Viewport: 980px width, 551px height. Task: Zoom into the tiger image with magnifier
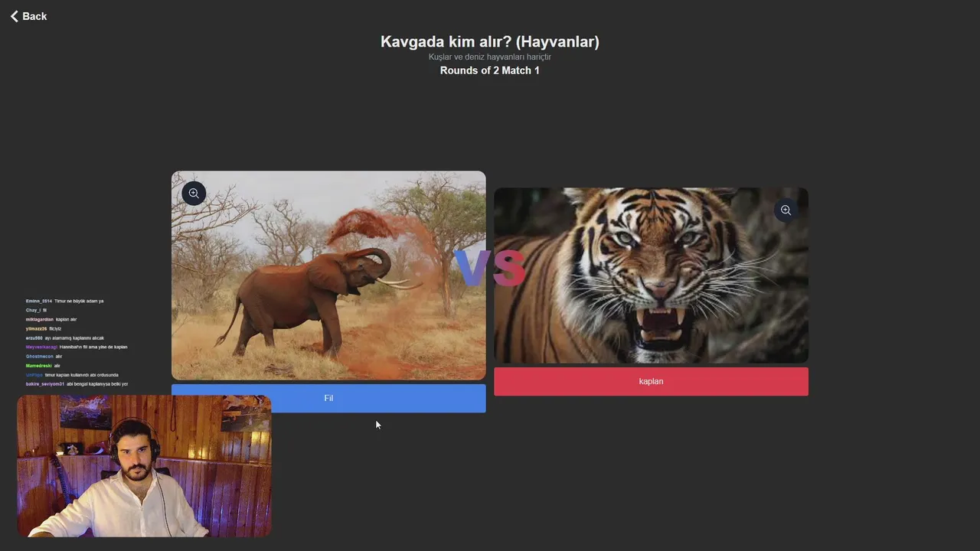(786, 210)
